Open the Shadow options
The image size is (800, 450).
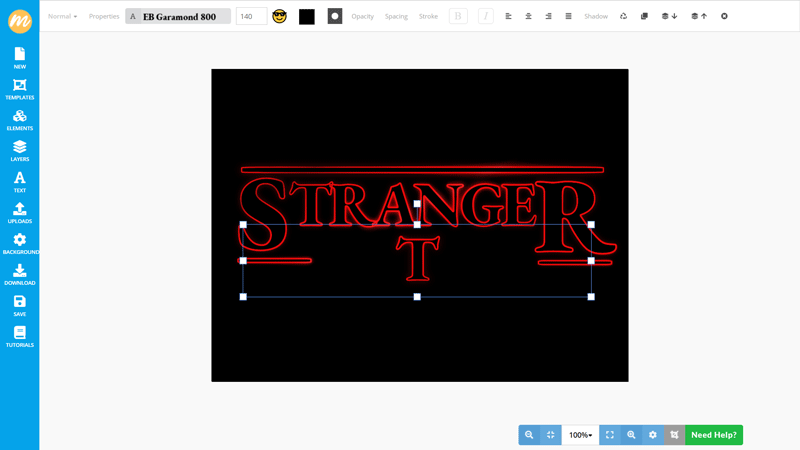[595, 16]
